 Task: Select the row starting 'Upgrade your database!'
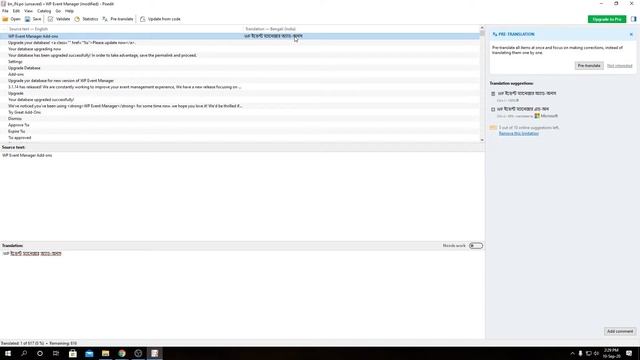tap(240, 42)
